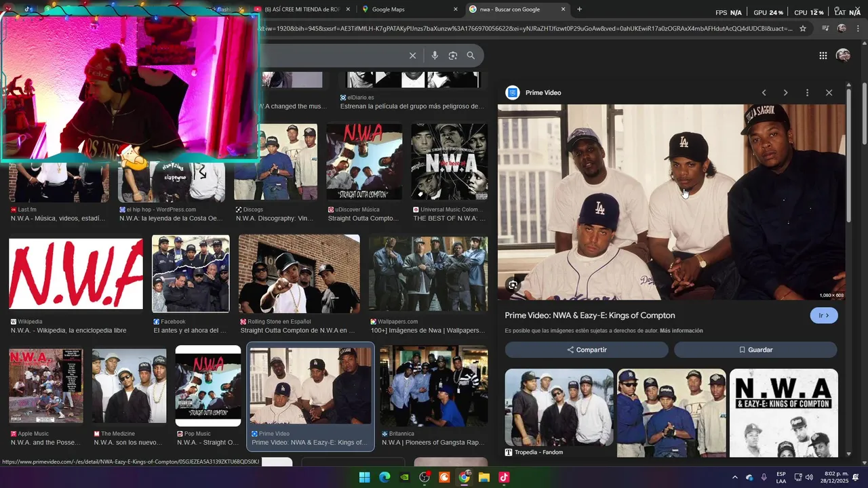Open the Google account avatar menu
Screen dimensions: 868x488
click(x=843, y=56)
